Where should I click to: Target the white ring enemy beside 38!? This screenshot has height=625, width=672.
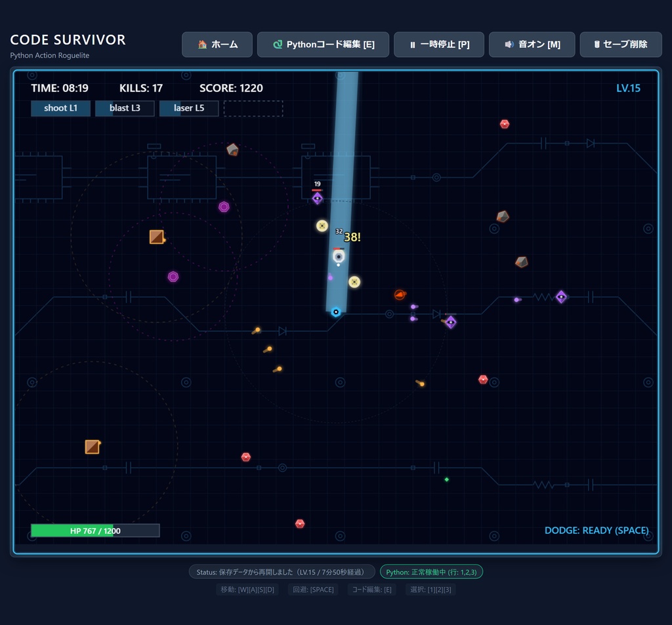339,256
